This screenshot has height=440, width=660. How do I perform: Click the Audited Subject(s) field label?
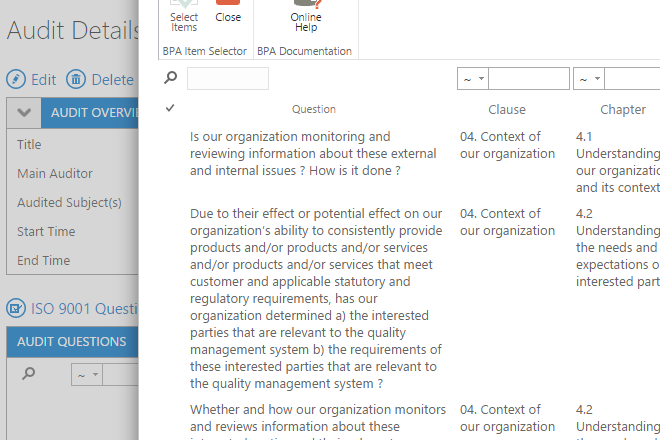[69, 203]
